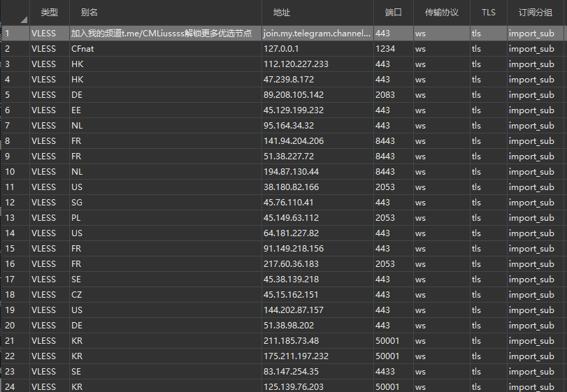The image size is (567, 392).
Task: Select the EE server row
Action: 76,110
